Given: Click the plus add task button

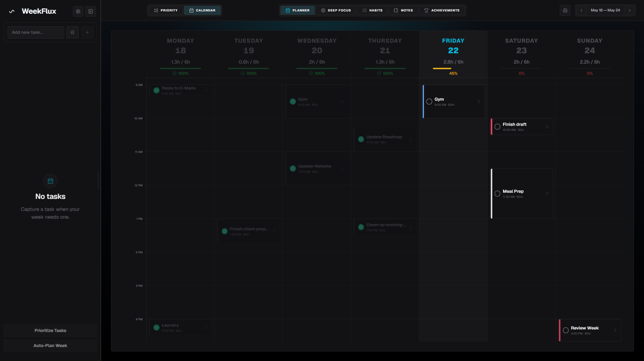Looking at the screenshot, I should [x=87, y=32].
